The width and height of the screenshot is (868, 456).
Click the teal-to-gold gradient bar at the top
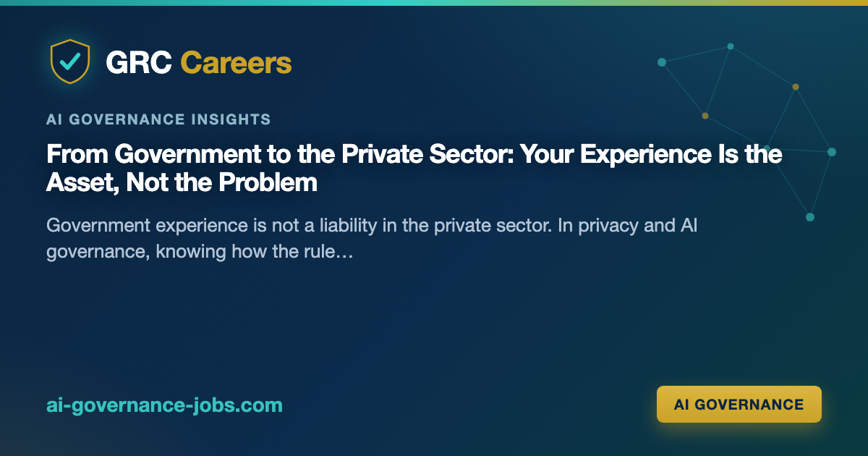click(x=434, y=2)
